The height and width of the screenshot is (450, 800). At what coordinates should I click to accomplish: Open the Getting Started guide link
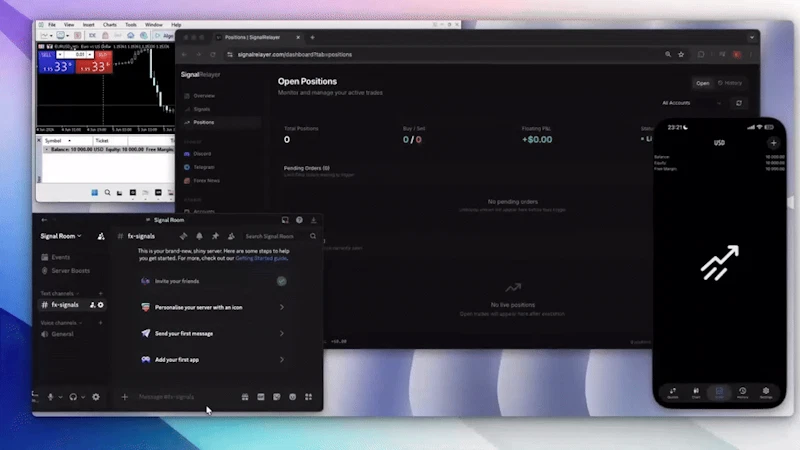click(x=261, y=259)
